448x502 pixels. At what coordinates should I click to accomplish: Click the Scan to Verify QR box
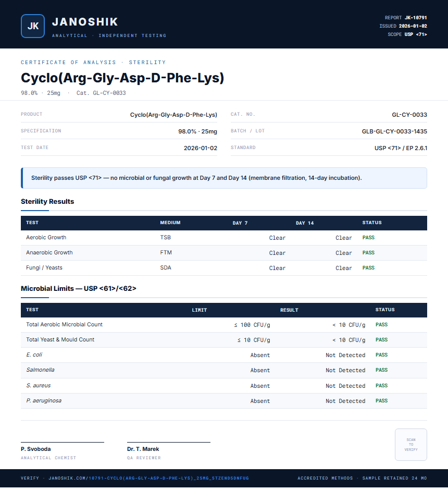click(x=411, y=445)
